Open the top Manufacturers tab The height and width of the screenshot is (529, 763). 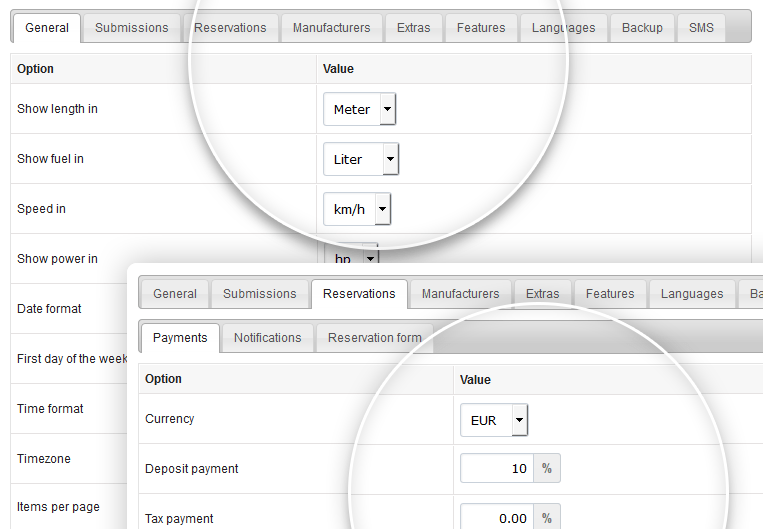coord(331,28)
